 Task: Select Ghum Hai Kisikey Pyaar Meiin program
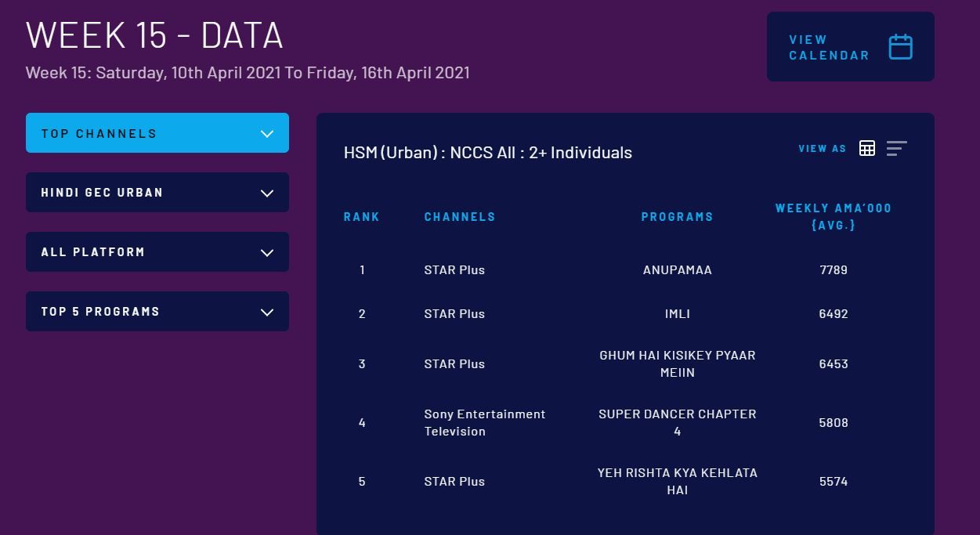point(678,364)
